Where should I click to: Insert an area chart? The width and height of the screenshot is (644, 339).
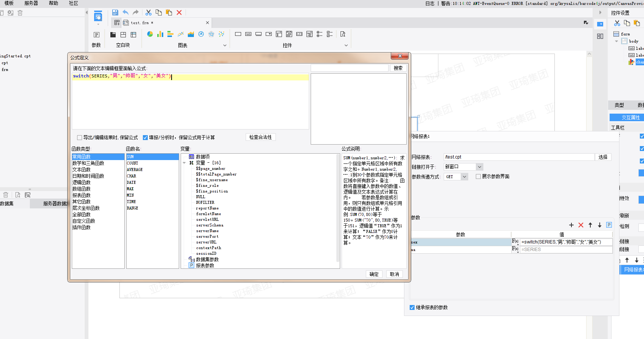pyautogui.click(x=191, y=34)
